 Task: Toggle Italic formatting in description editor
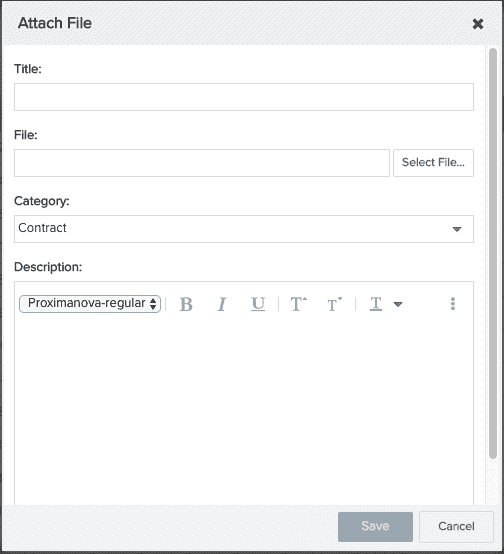222,304
